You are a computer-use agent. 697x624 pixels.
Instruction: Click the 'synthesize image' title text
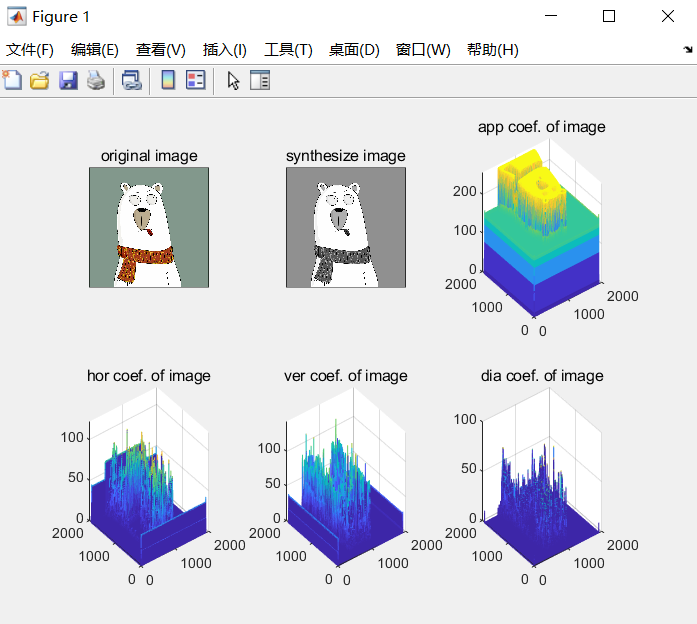(345, 156)
